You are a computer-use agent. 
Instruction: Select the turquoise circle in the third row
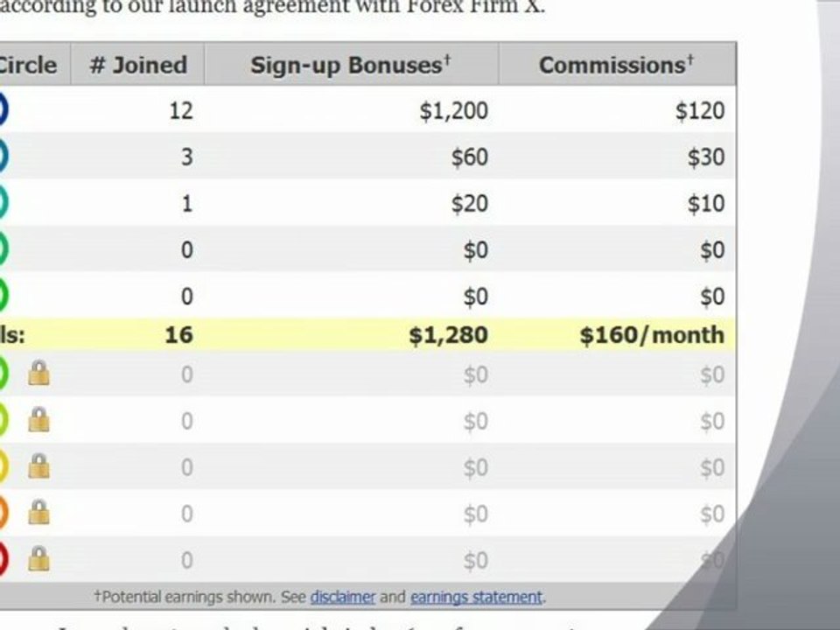tap(3, 202)
